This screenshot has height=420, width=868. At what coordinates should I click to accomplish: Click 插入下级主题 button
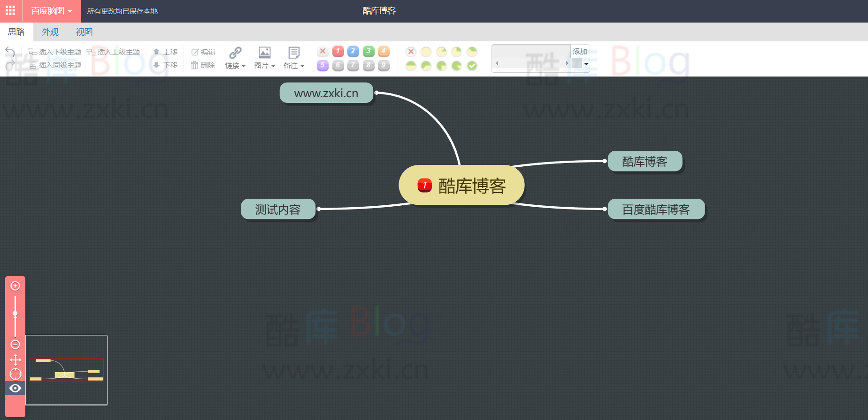(x=55, y=52)
